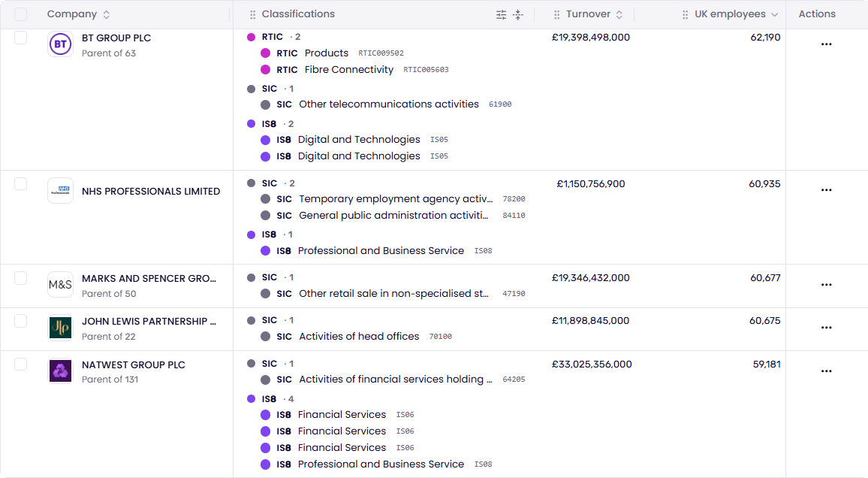Click NatWest turnover £33,025,356,000
This screenshot has width=868, height=478.
tap(592, 365)
